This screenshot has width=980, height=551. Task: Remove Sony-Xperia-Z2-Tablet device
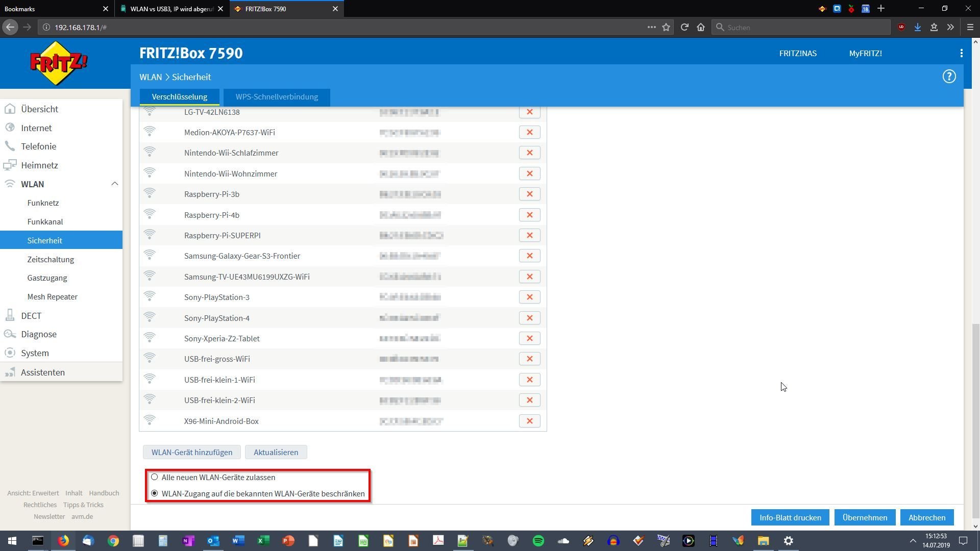coord(529,338)
